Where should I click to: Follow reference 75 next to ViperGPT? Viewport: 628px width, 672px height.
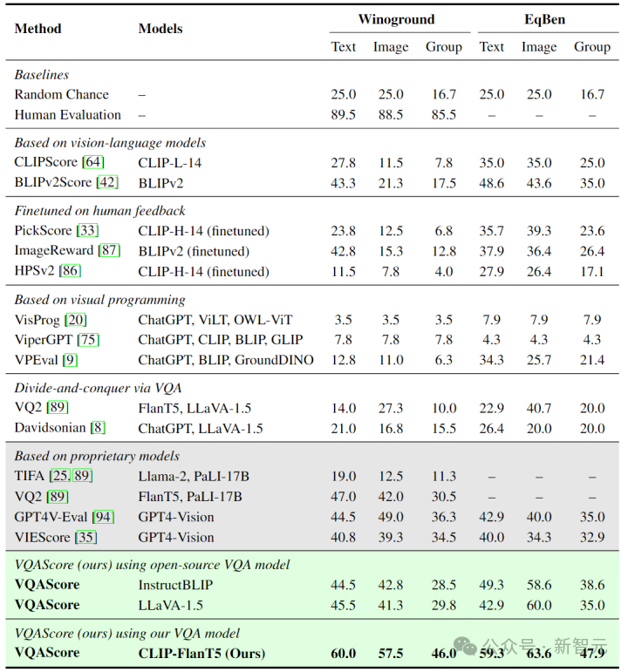tap(88, 340)
